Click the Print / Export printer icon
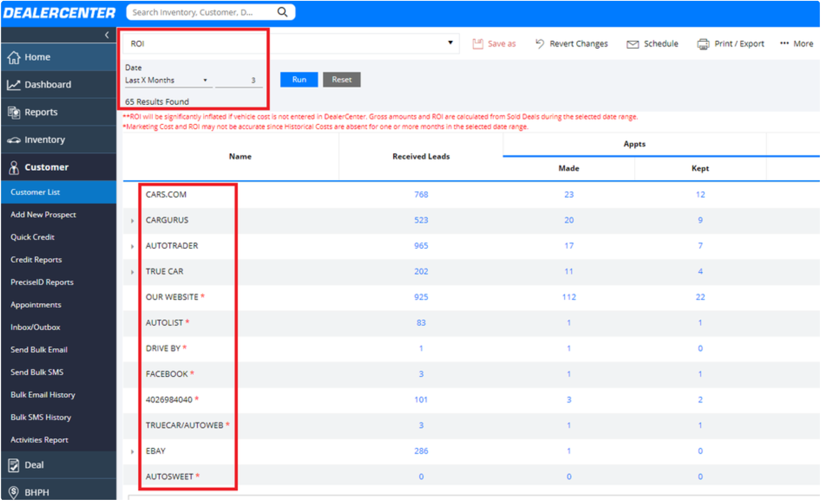This screenshot has height=504, width=824. tap(703, 44)
